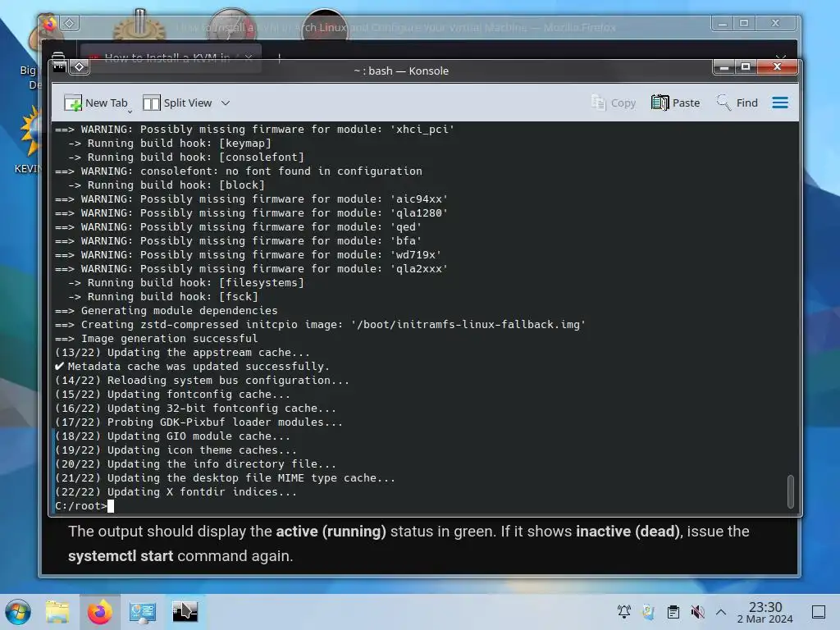
Task: Click 'Image generation successful' terminal line
Action: (x=157, y=339)
